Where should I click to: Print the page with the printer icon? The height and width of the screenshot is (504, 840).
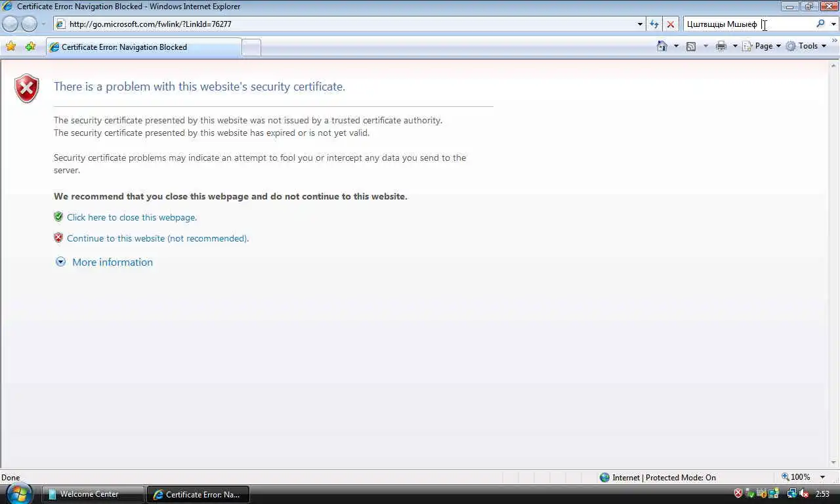(721, 46)
